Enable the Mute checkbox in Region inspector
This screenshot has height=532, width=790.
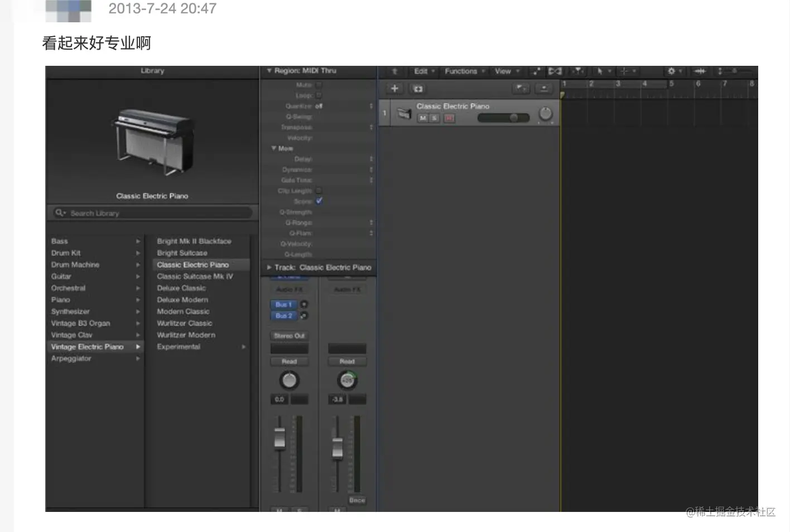(x=319, y=84)
